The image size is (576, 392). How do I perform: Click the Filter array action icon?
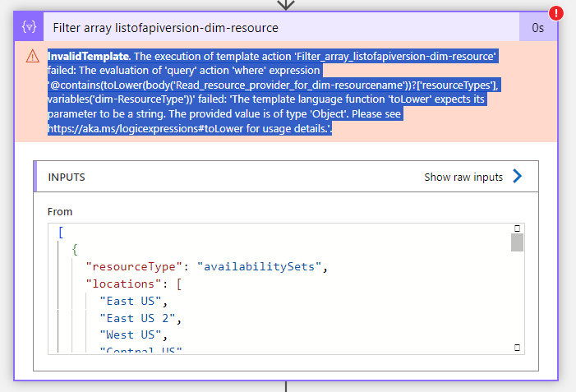pyautogui.click(x=29, y=27)
